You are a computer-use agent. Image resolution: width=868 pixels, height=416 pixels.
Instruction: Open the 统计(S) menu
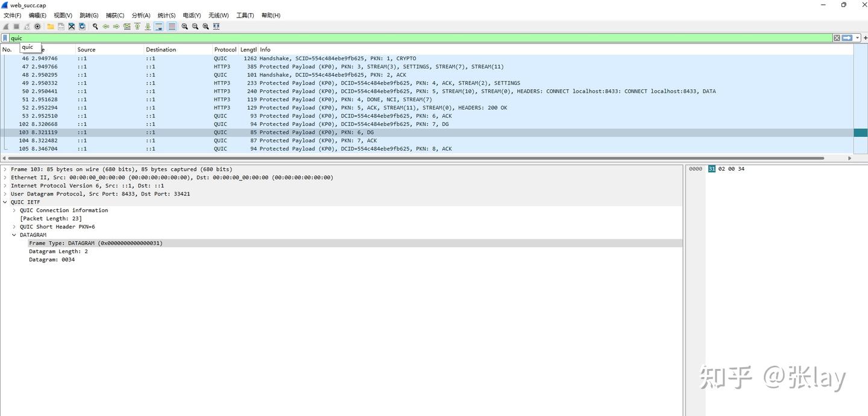click(x=166, y=15)
